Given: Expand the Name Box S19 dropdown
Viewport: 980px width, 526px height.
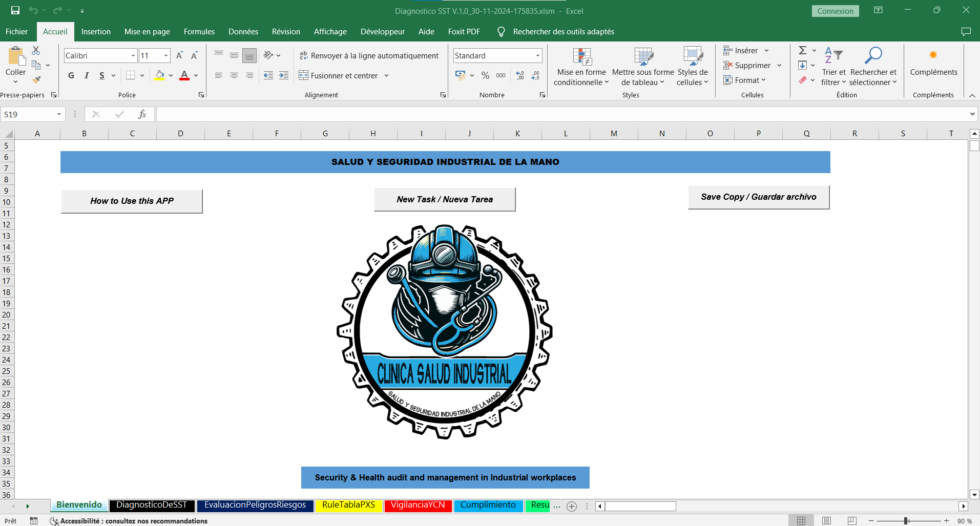Looking at the screenshot, I should 59,114.
